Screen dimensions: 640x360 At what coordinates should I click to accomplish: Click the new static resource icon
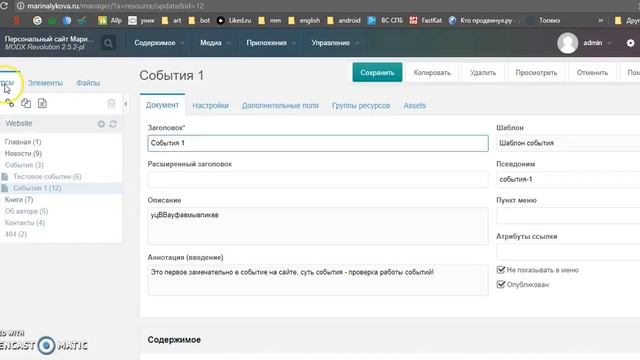(x=42, y=103)
